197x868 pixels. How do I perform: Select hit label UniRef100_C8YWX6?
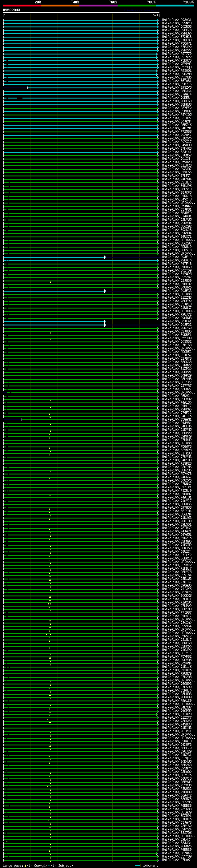point(177,853)
